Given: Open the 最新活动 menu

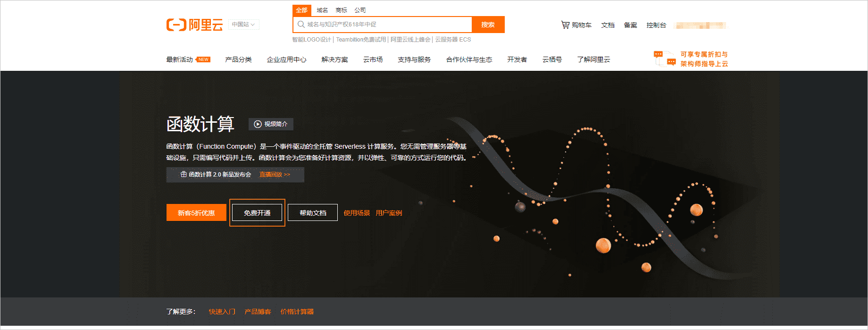Looking at the screenshot, I should pos(179,59).
